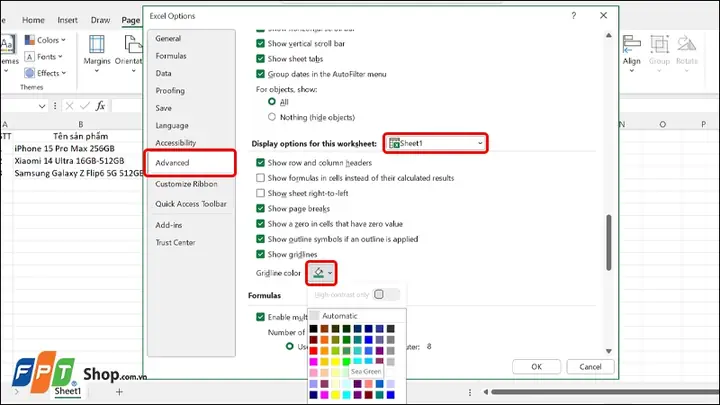Screen dimensions: 720x405
Task: Pick the orange swatch next to dark red
Action: pos(325,340)
